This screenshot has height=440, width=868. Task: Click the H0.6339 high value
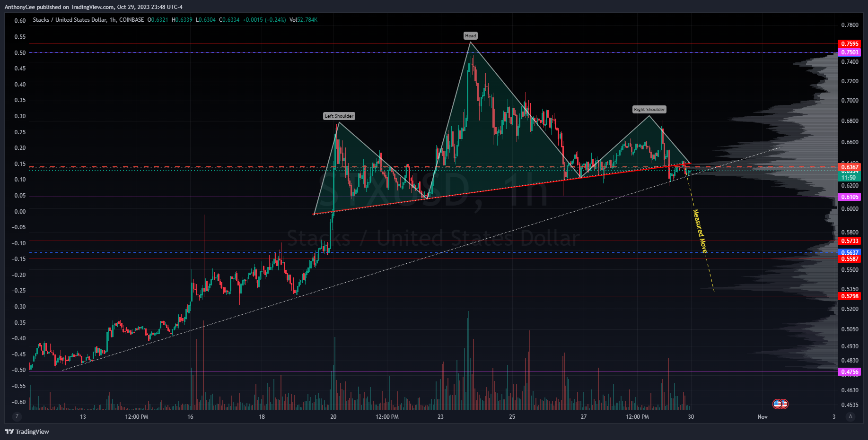click(182, 20)
